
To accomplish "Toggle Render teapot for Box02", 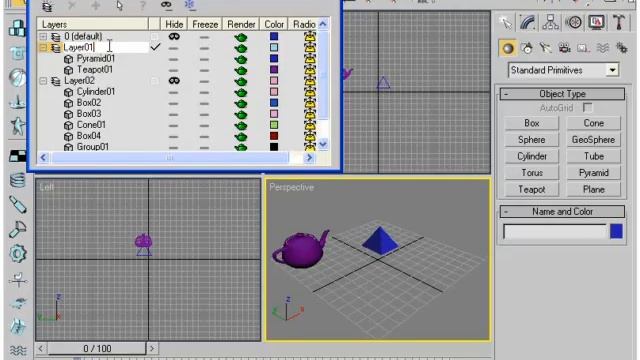I will (x=241, y=103).
